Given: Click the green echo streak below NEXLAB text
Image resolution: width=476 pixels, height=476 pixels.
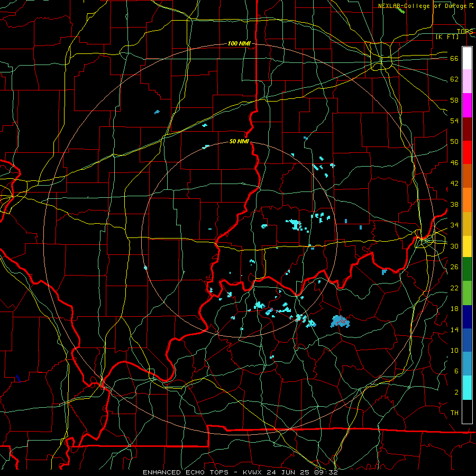Looking at the screenshot, I should pyautogui.click(x=401, y=11).
